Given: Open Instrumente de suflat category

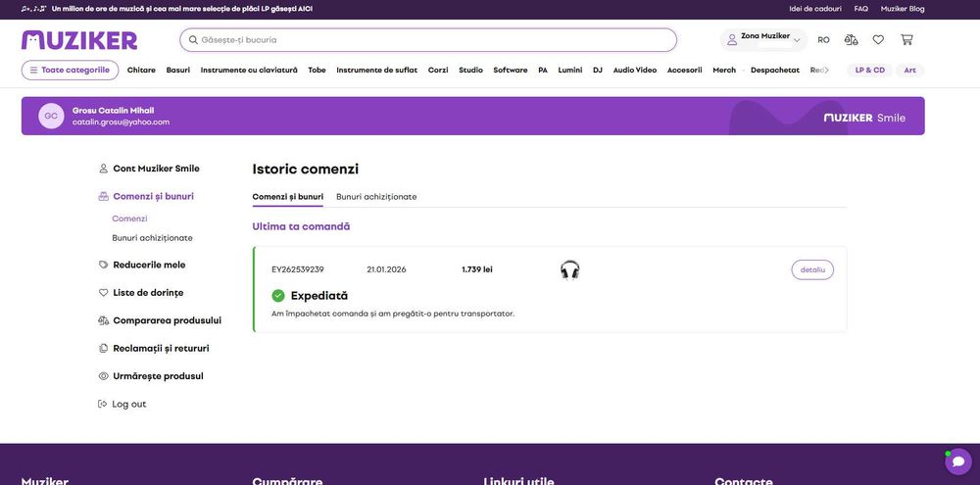Looking at the screenshot, I should 377,70.
